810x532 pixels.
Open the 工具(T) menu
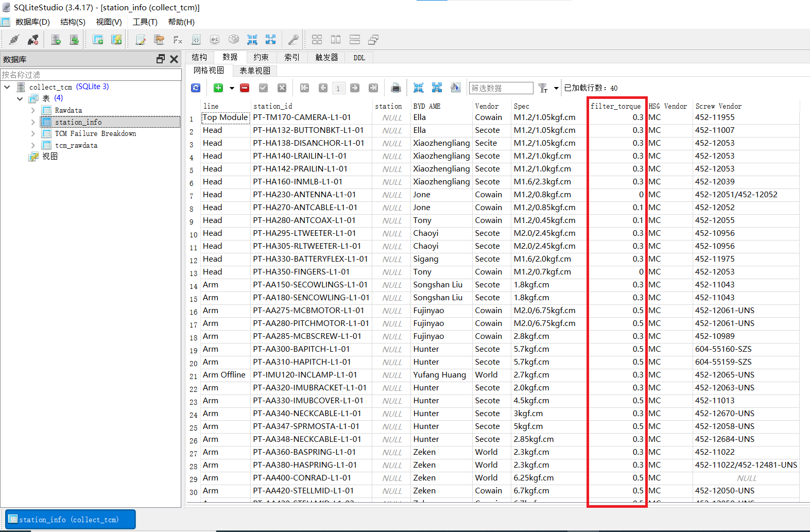click(x=145, y=22)
